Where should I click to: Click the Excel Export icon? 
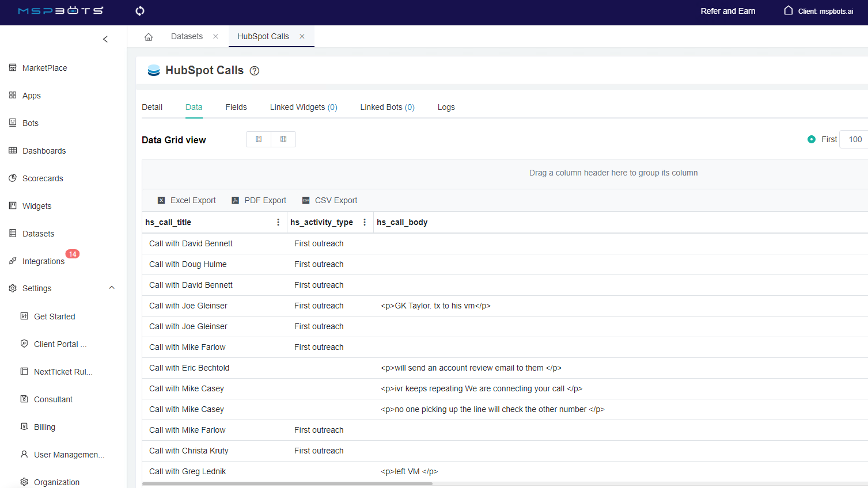pyautogui.click(x=161, y=200)
